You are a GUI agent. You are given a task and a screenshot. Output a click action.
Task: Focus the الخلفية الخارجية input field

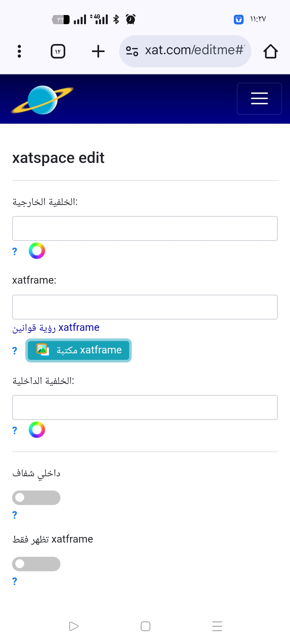click(x=145, y=228)
